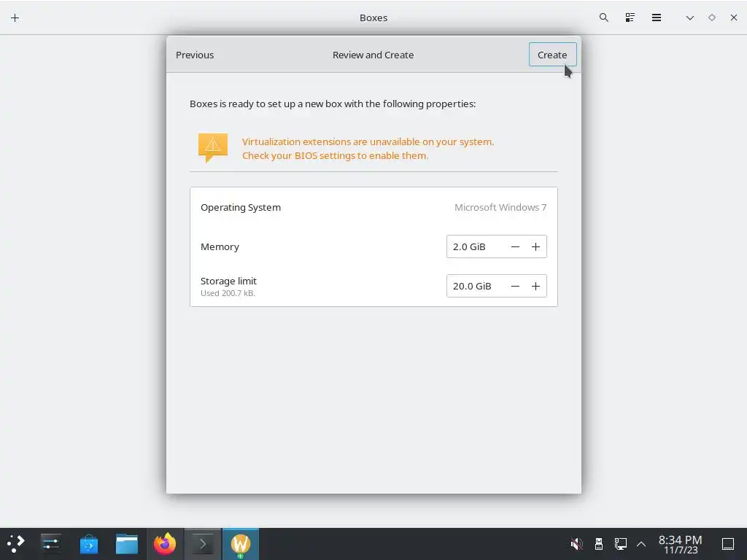Switch to list view icon
Screen dimensions: 747x560
tap(630, 17)
